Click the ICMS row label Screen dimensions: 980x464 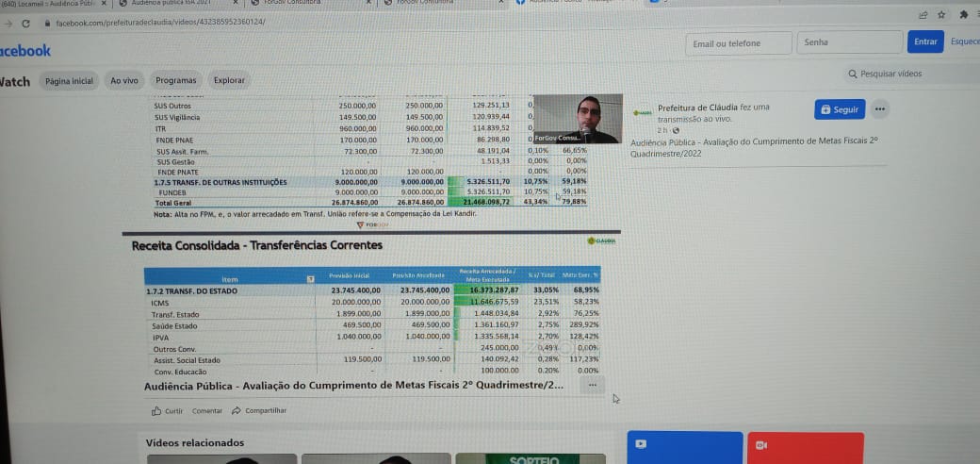pyautogui.click(x=160, y=303)
